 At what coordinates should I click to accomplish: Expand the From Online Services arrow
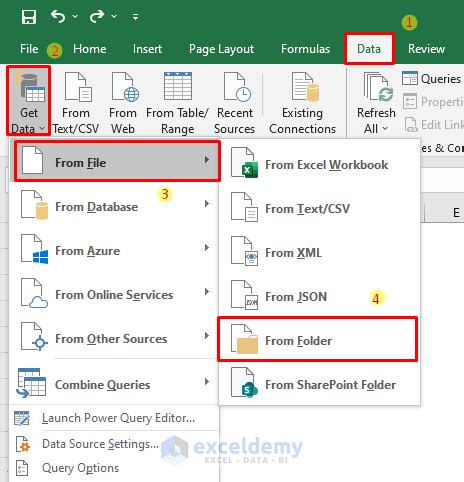pyautogui.click(x=207, y=292)
